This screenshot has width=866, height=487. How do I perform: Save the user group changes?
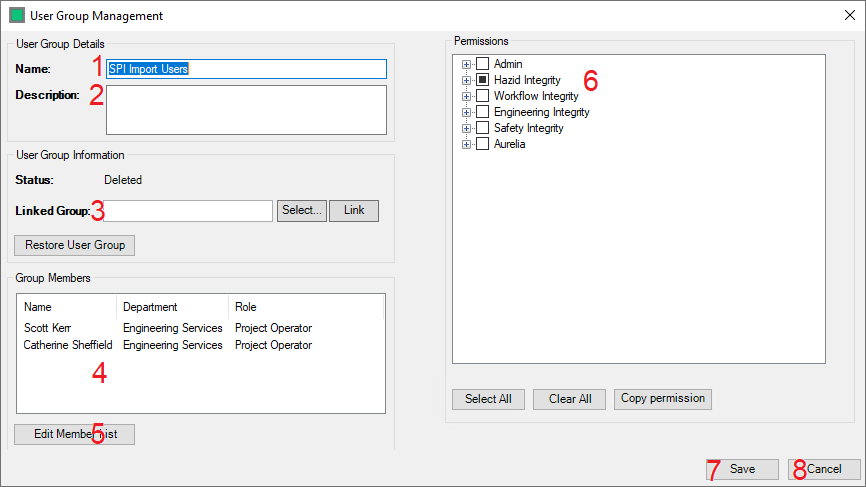click(742, 469)
